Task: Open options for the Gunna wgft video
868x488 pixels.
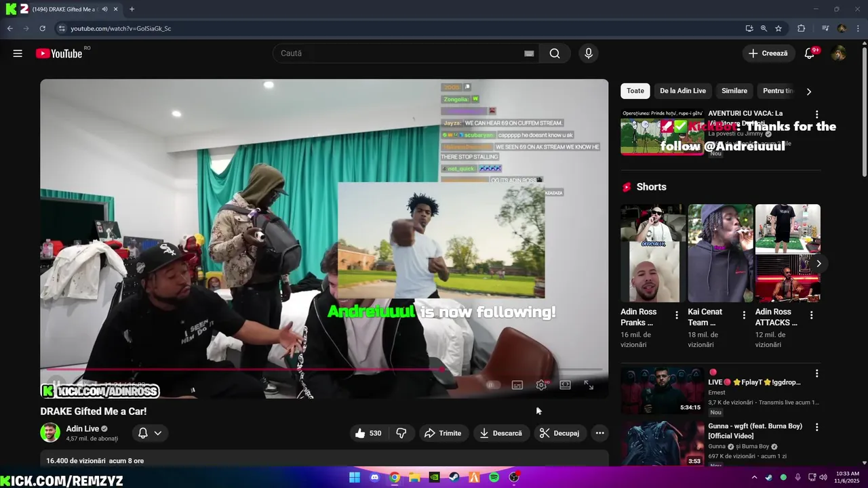Action: pos(816,427)
